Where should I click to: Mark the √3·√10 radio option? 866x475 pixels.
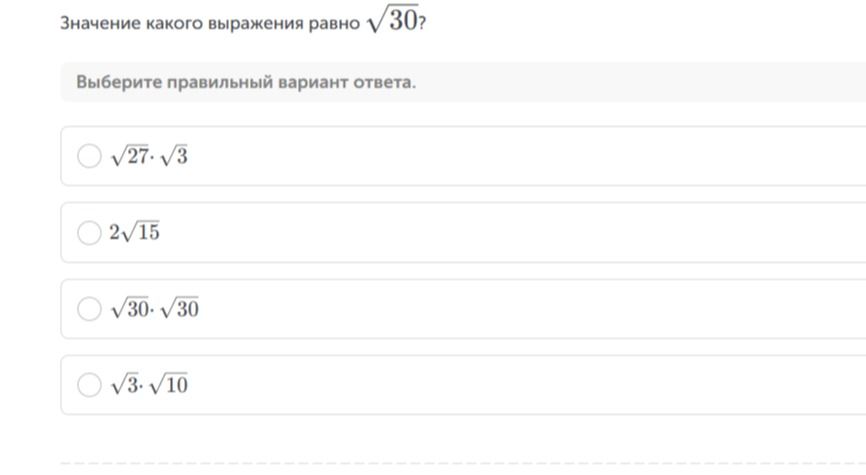[x=89, y=385]
